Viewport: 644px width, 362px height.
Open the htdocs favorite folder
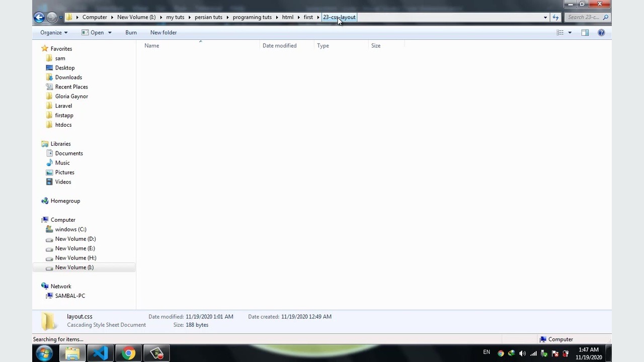(63, 125)
